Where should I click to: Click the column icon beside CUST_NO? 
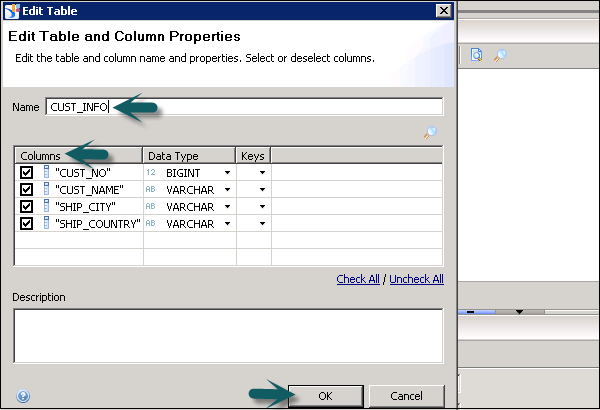point(46,173)
